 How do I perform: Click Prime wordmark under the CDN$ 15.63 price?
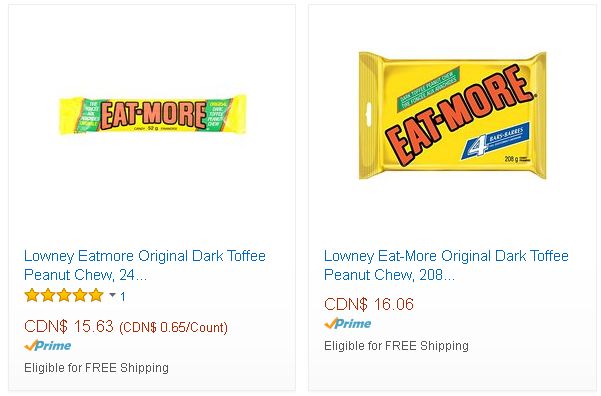53,345
